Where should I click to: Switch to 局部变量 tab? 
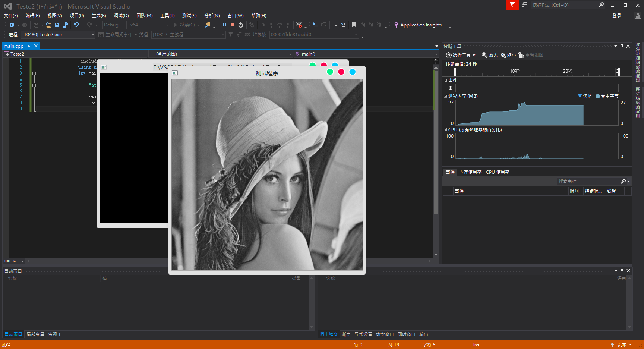coord(35,334)
